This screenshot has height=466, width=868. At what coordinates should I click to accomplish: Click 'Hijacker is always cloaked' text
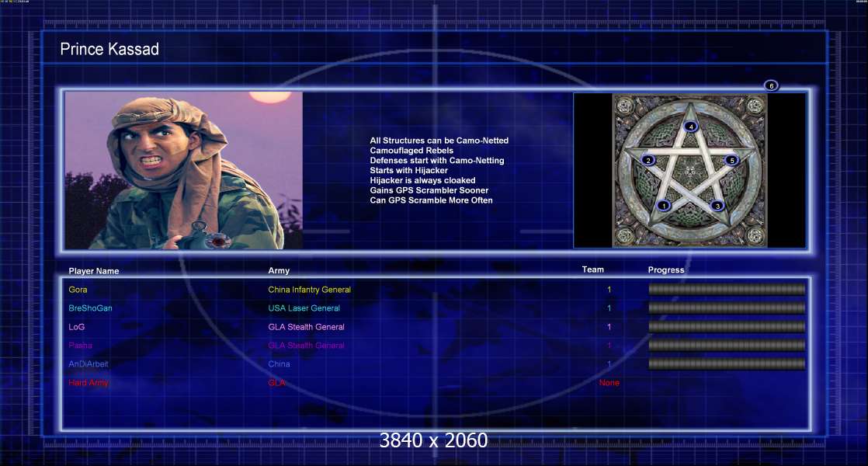(x=422, y=180)
